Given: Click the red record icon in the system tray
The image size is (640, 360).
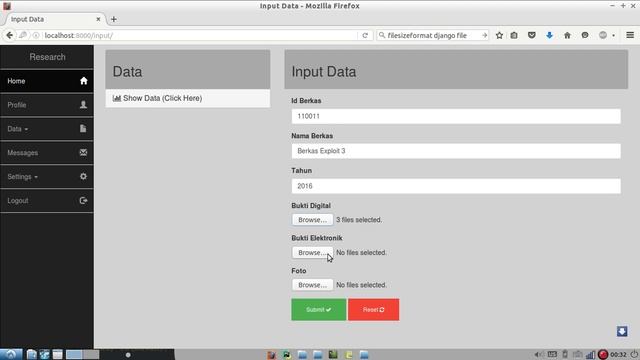Looking at the screenshot, I should pos(603,355).
